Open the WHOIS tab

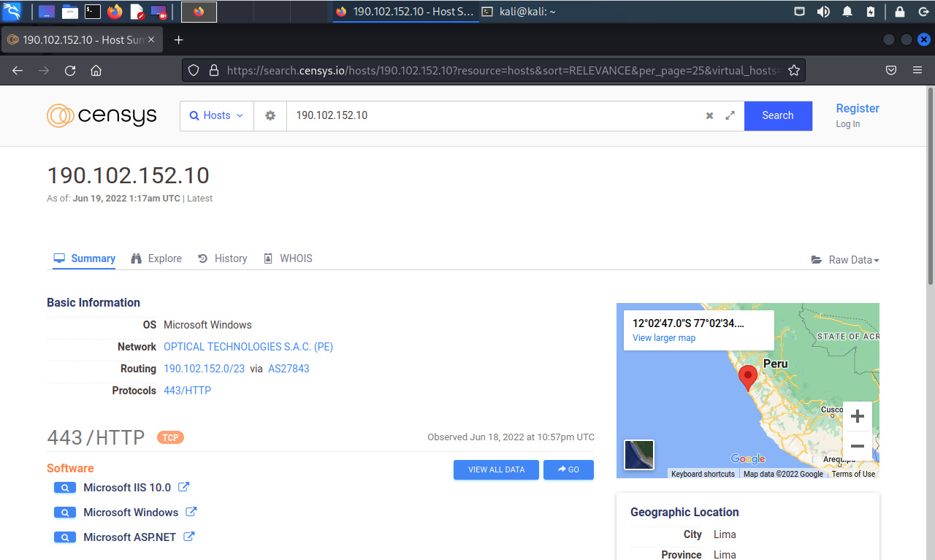(x=288, y=258)
